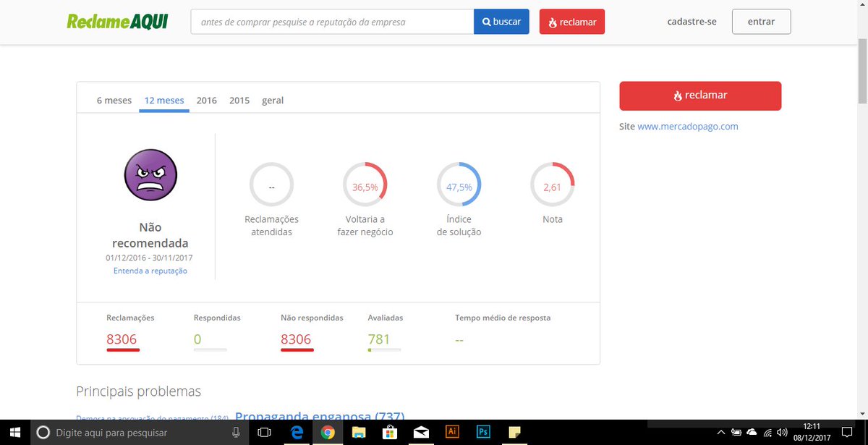Image resolution: width=868 pixels, height=445 pixels.
Task: Click the Respondidas count 0
Action: coord(197,339)
